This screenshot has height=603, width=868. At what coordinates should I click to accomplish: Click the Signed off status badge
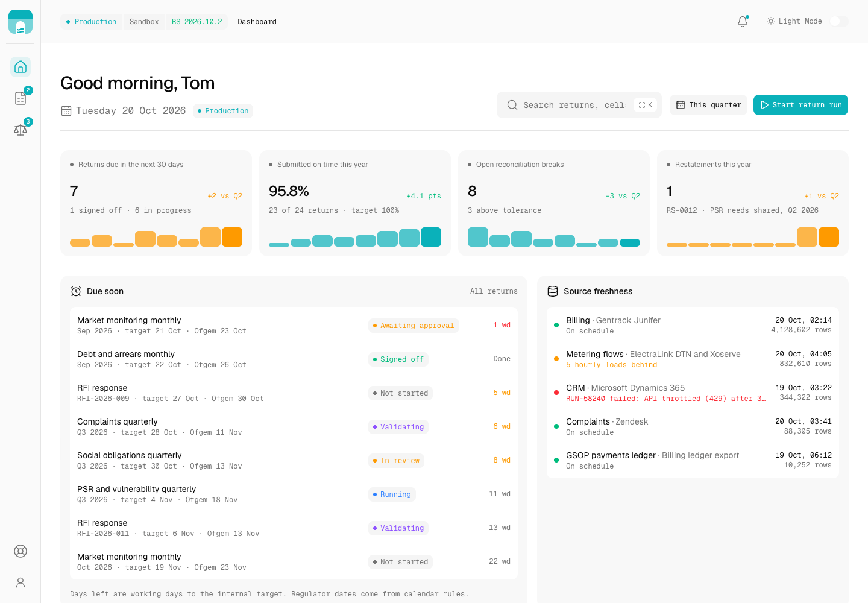398,359
